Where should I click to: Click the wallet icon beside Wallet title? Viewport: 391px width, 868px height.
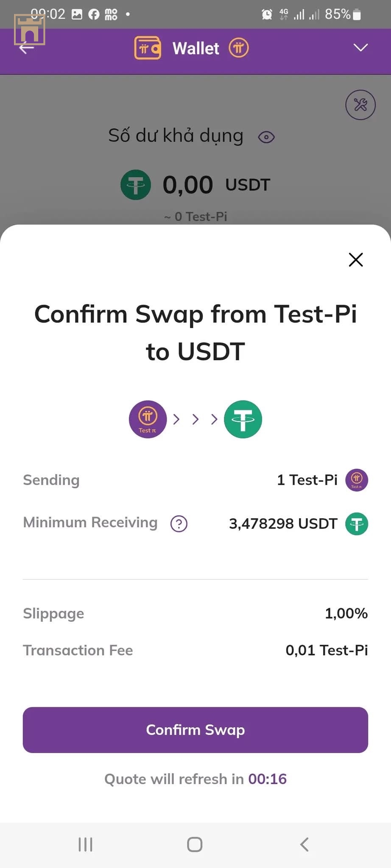pos(148,48)
